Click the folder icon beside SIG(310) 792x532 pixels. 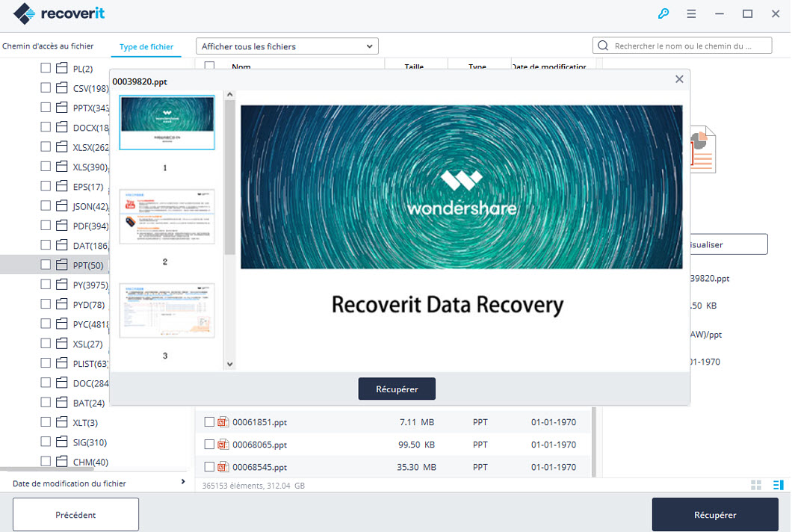coord(61,442)
